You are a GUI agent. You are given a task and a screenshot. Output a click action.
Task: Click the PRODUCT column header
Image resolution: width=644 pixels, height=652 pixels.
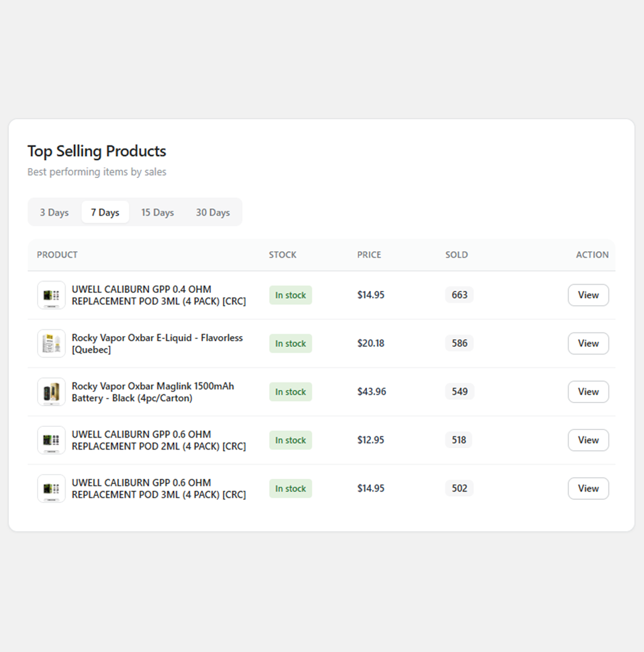point(58,255)
